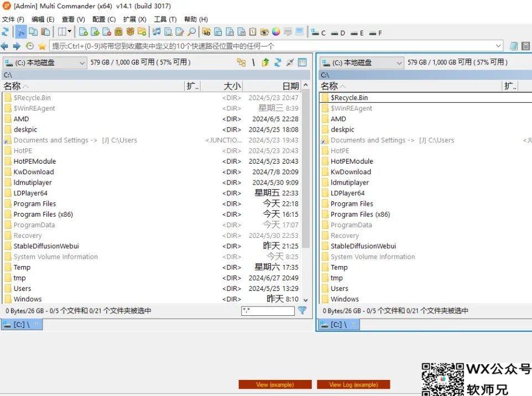Click the folder size 'kb' icon
This screenshot has height=396, width=532.
coord(206,32)
